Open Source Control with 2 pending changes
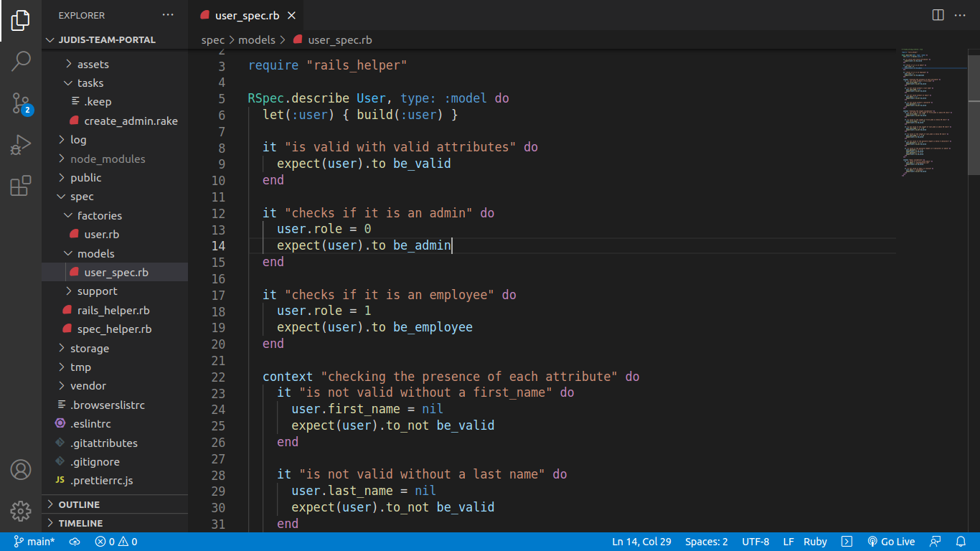The width and height of the screenshot is (980, 551). click(x=21, y=103)
